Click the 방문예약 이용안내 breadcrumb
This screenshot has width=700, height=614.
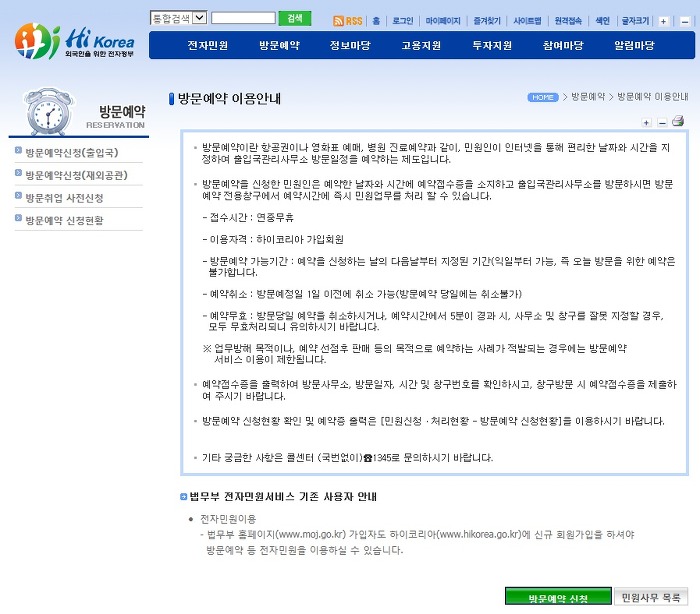(653, 97)
